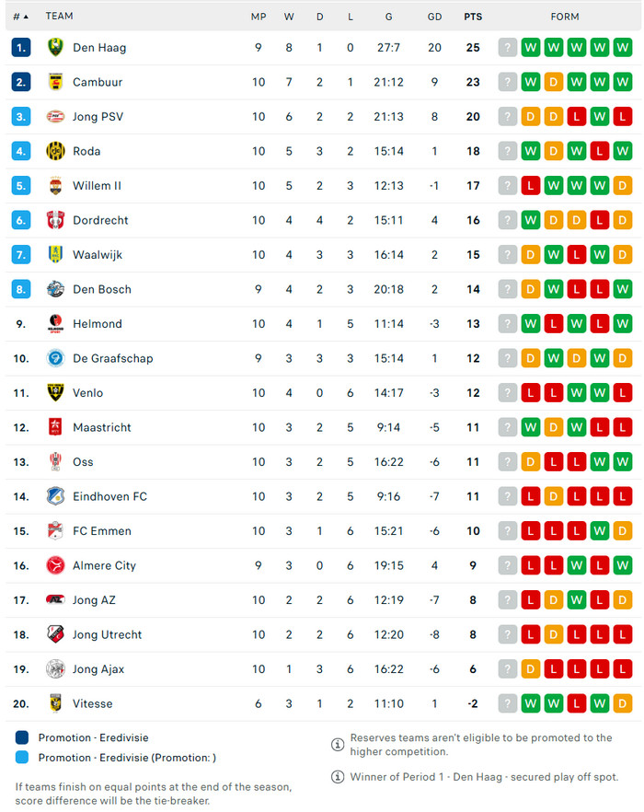644x812 pixels.
Task: Sort table by the # rank column
Action: click(x=20, y=17)
